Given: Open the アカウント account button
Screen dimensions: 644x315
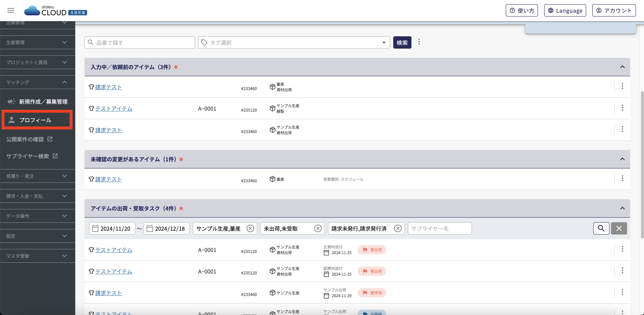Looking at the screenshot, I should click(x=614, y=11).
